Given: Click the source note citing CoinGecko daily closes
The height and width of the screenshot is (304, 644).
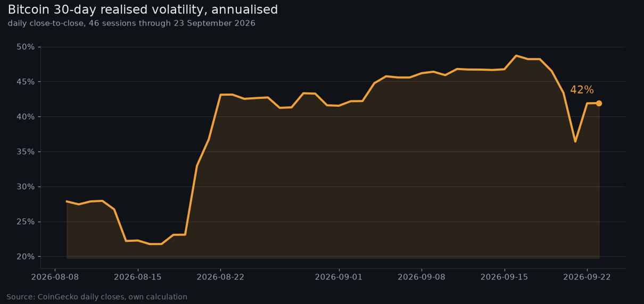Looking at the screenshot, I should (x=97, y=297).
